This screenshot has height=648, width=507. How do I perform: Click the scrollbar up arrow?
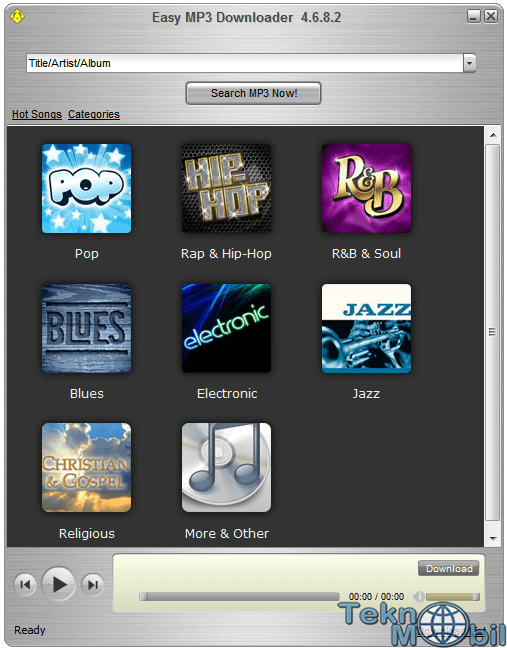point(493,135)
